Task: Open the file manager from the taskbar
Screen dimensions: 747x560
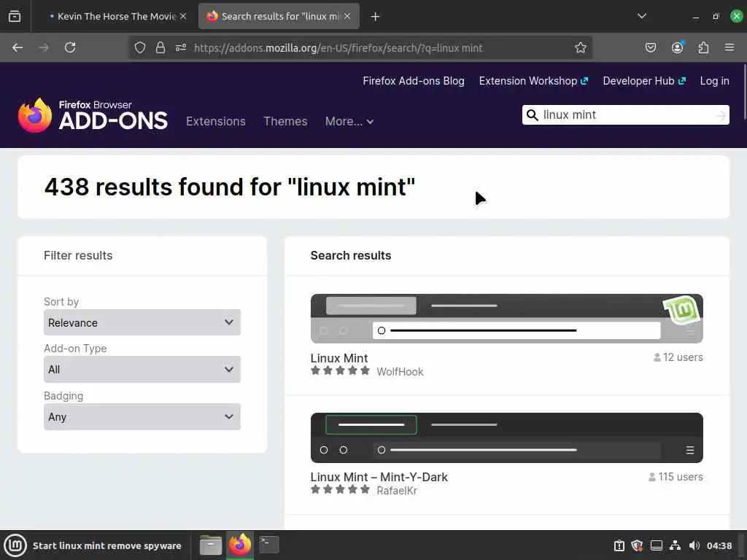Action: coord(211,545)
